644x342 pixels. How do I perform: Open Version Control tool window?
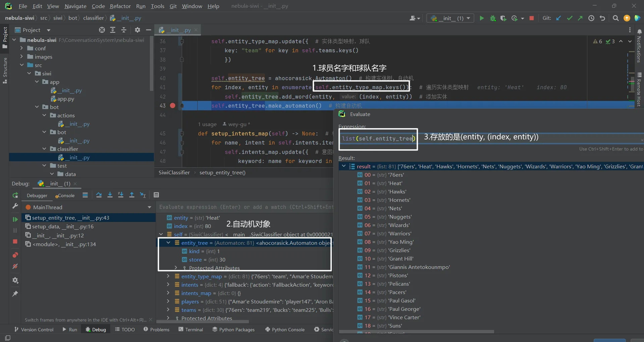coord(34,330)
